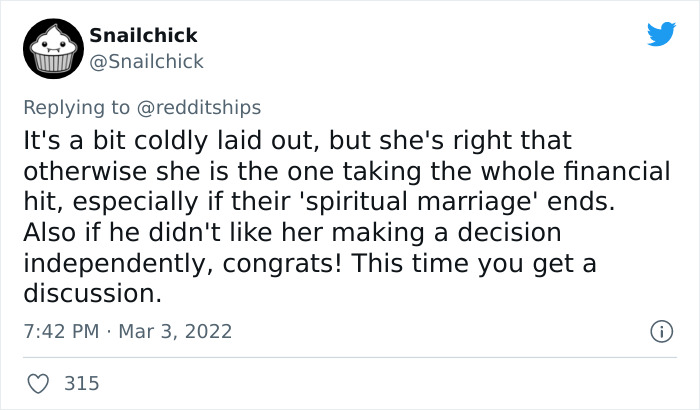
Task: Click the phrase 'whole financial' in the tweet
Action: (592, 170)
